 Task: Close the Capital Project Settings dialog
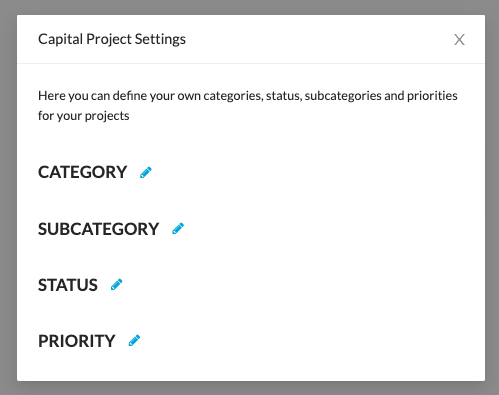(x=459, y=39)
